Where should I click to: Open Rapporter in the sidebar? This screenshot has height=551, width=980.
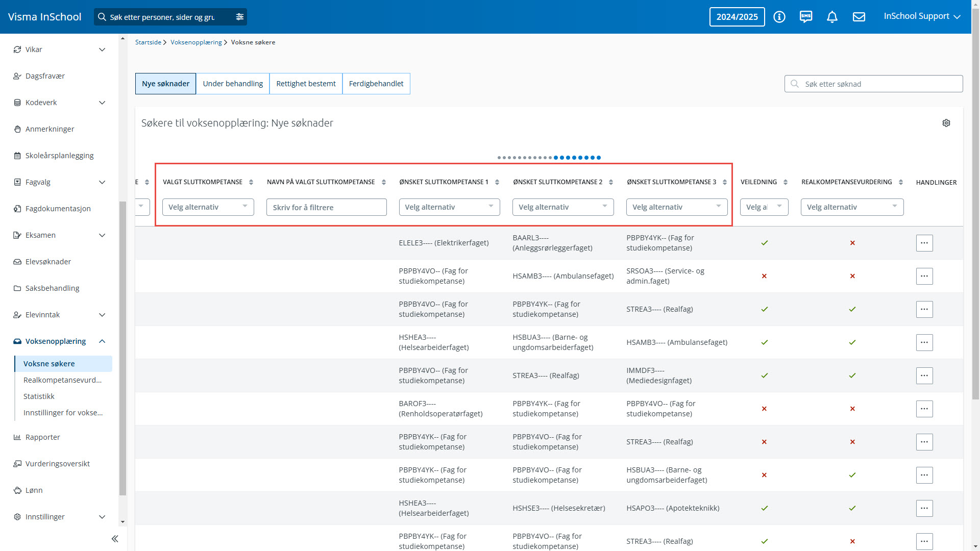point(43,437)
